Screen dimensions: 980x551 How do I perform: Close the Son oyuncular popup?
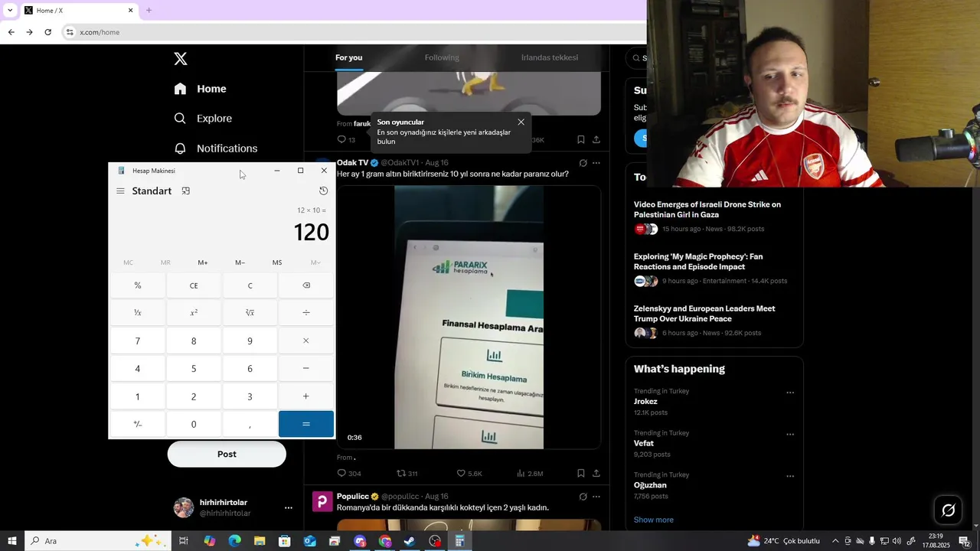click(521, 122)
